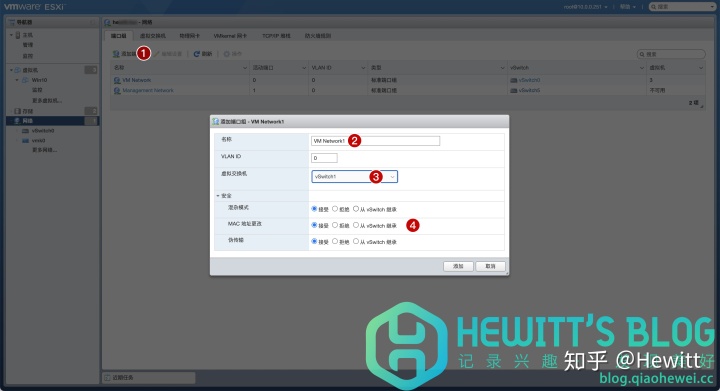This screenshot has height=391, width=720.
Task: Click the vSwitch0 icon in navigator tree
Action: (26, 131)
